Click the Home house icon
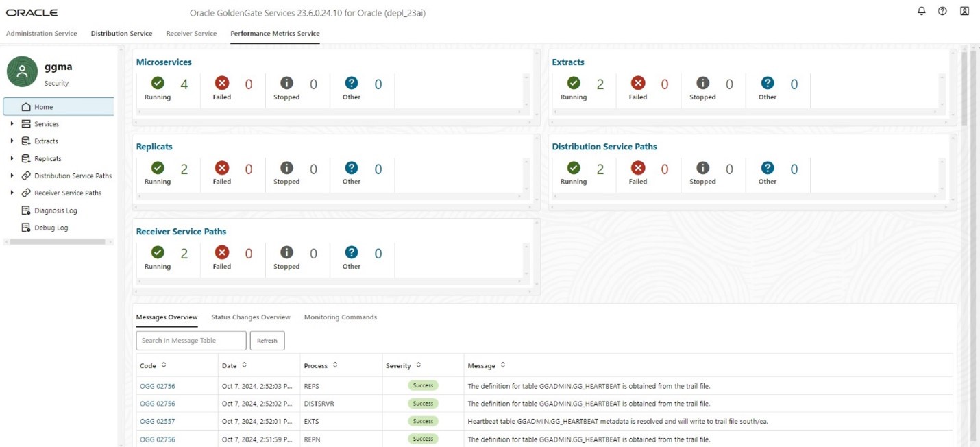980x447 pixels. tap(26, 107)
